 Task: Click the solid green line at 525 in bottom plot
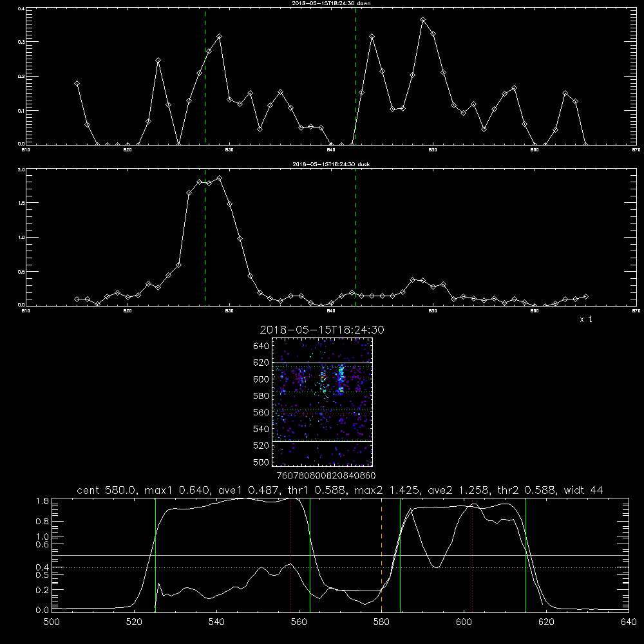(x=155, y=555)
